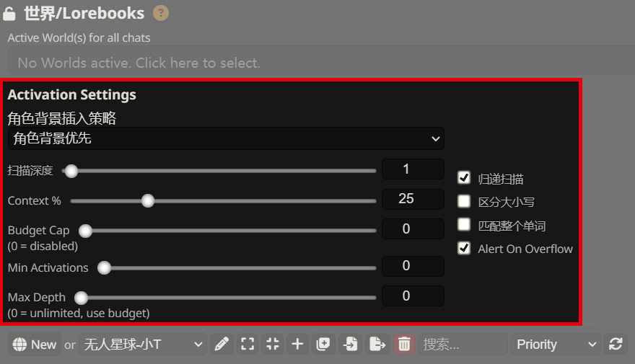The image size is (635, 364).
Task: Click the expand all entries icon
Action: coord(248,345)
